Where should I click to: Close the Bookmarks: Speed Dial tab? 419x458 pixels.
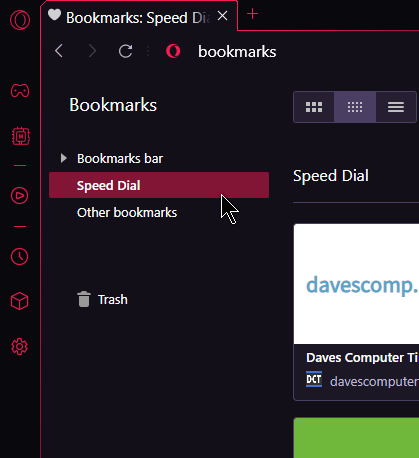coord(222,16)
